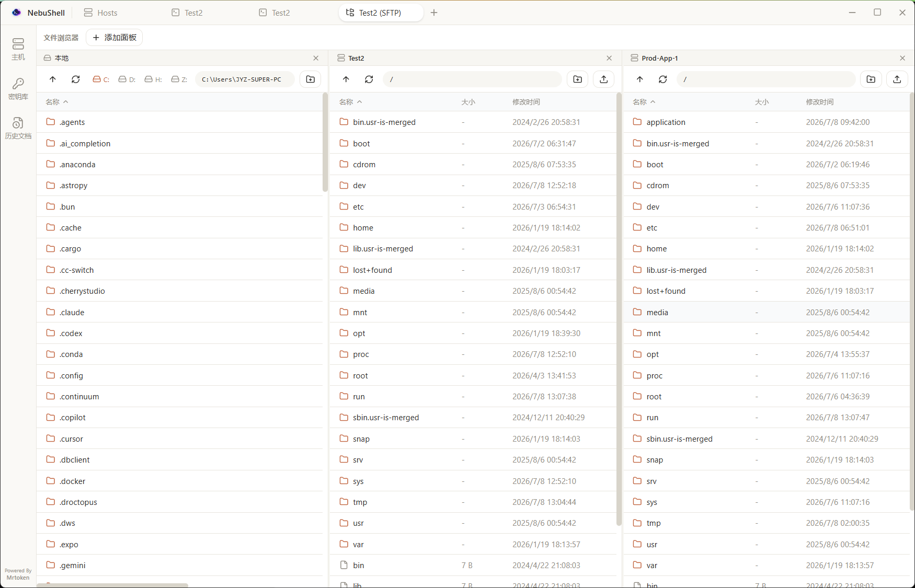Viewport: 915px width, 588px height.
Task: Create new folder in 本地 panel
Action: click(311, 79)
